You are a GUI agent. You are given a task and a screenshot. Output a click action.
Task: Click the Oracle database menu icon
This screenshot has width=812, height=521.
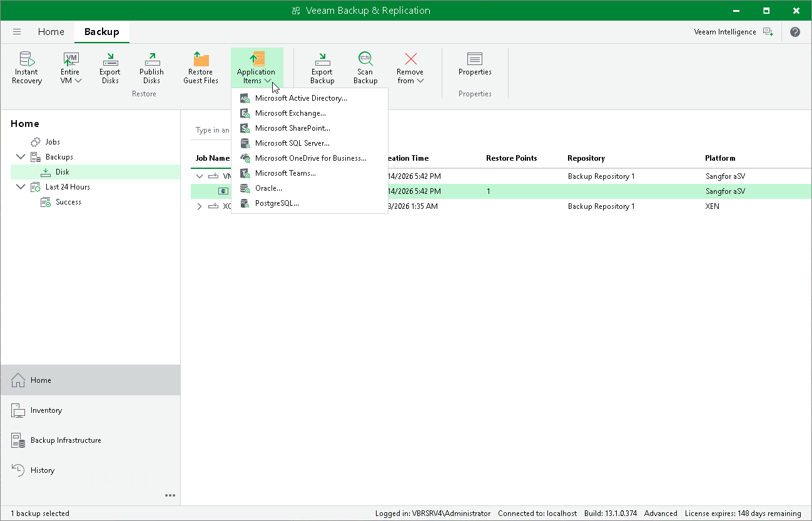[245, 188]
